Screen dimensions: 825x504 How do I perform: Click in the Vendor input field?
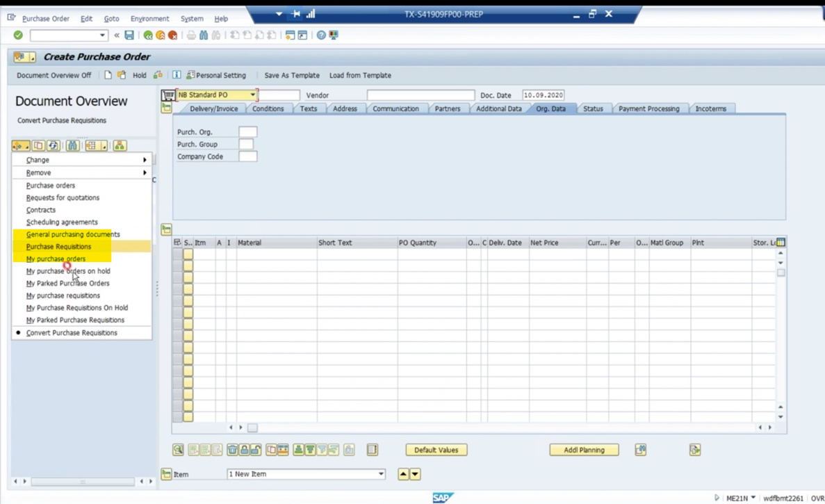[420, 95]
